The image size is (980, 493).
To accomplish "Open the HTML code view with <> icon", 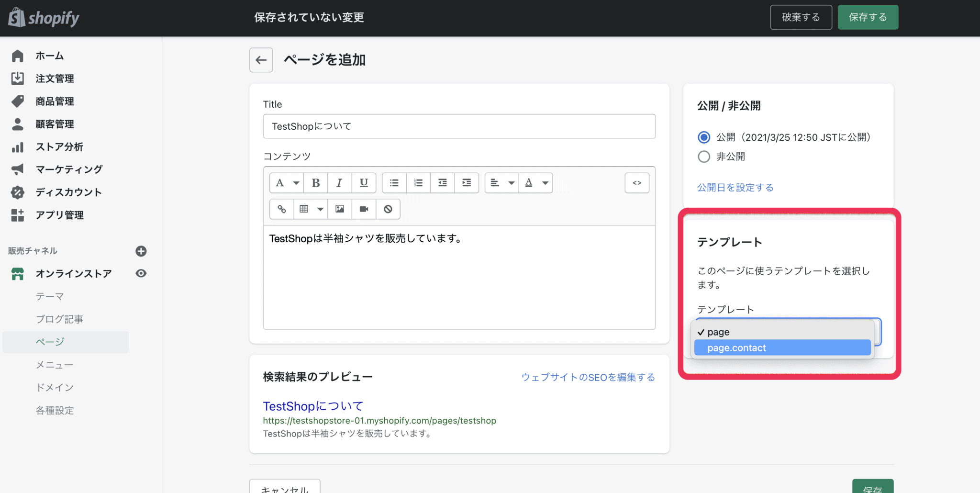I will (636, 182).
